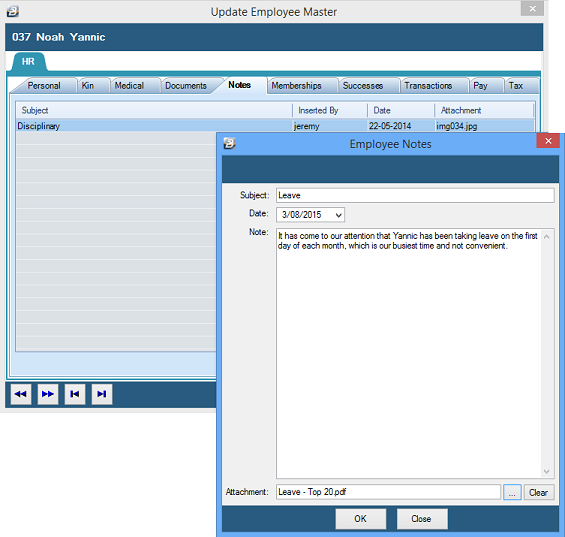Sort notes by the Date column header
The image size is (565, 537).
tap(401, 110)
